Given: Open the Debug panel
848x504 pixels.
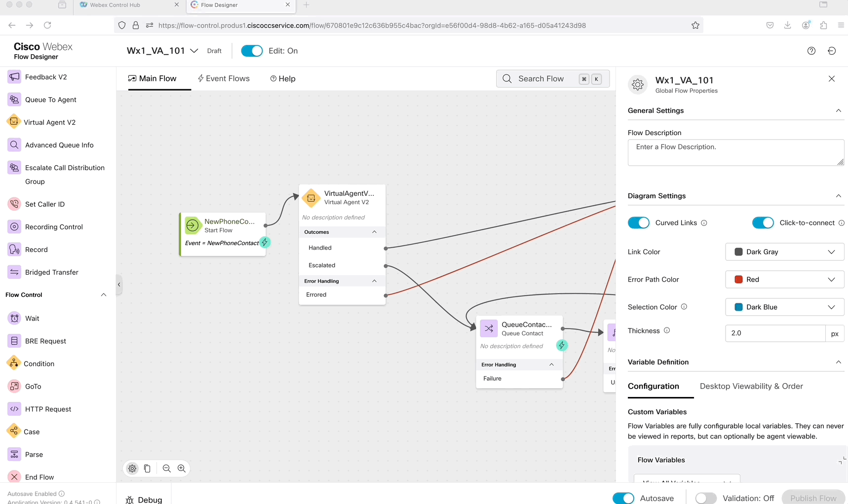Looking at the screenshot, I should [144, 500].
